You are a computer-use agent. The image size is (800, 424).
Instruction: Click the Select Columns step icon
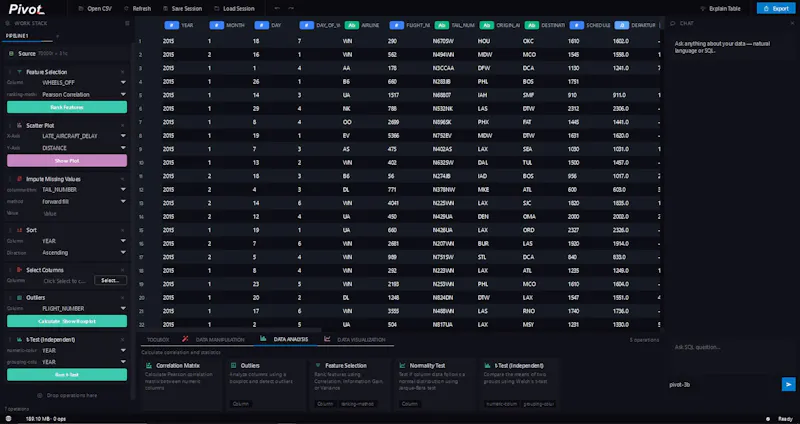point(19,270)
